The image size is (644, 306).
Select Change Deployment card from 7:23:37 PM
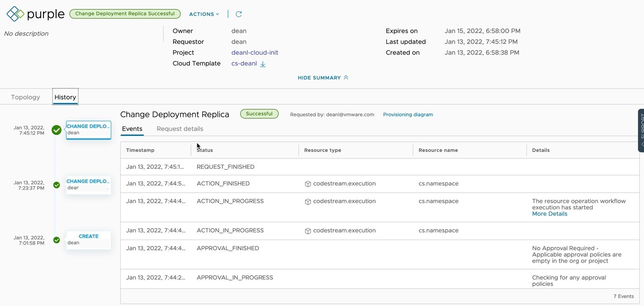click(x=88, y=185)
